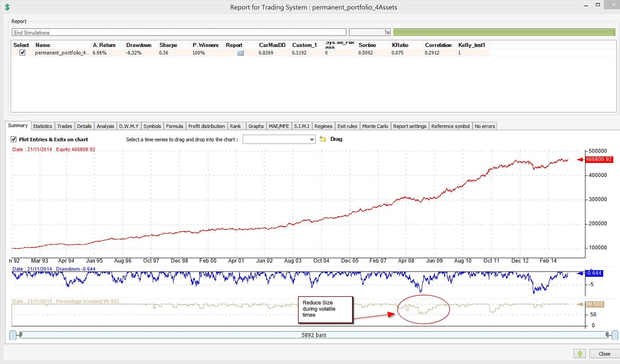Image resolution: width=620 pixels, height=364 pixels.
Task: Click the left handle of the bars range slider
Action: coord(13,335)
